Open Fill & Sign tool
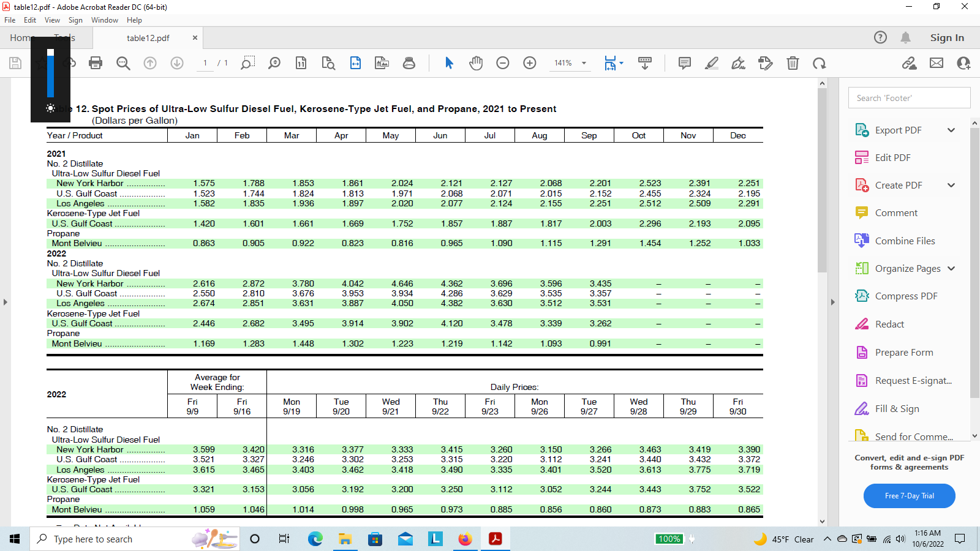Viewport: 980px width, 551px height. [x=887, y=408]
